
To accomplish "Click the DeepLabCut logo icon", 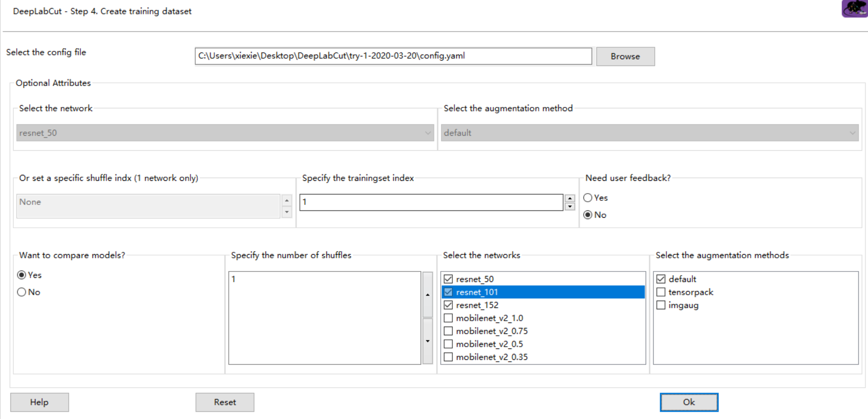I will coord(854,9).
